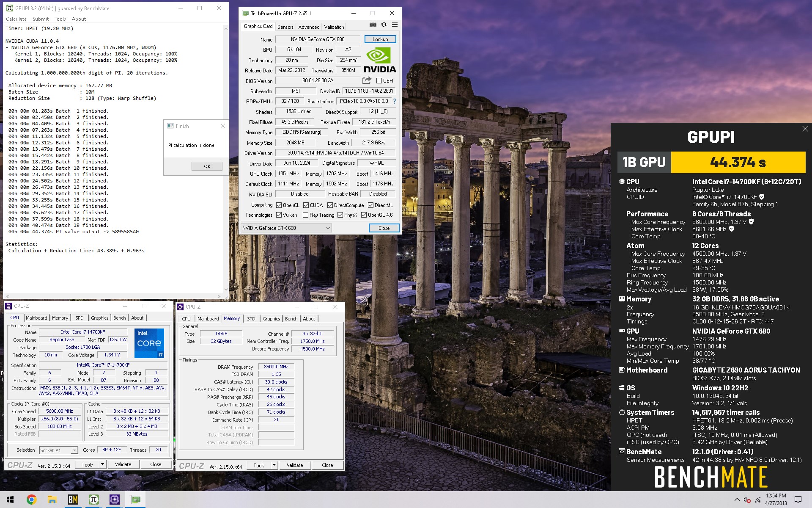The height and width of the screenshot is (508, 812).
Task: Click the BIOS version share/export icon
Action: (367, 80)
